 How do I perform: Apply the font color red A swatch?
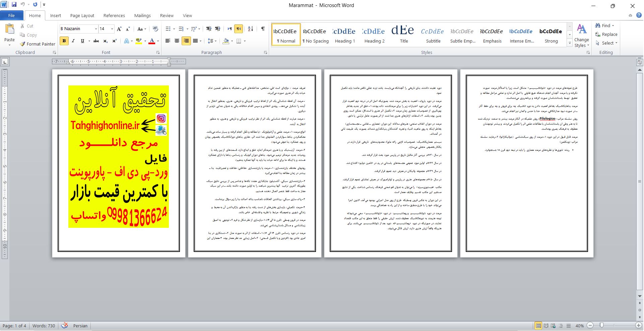pos(152,41)
